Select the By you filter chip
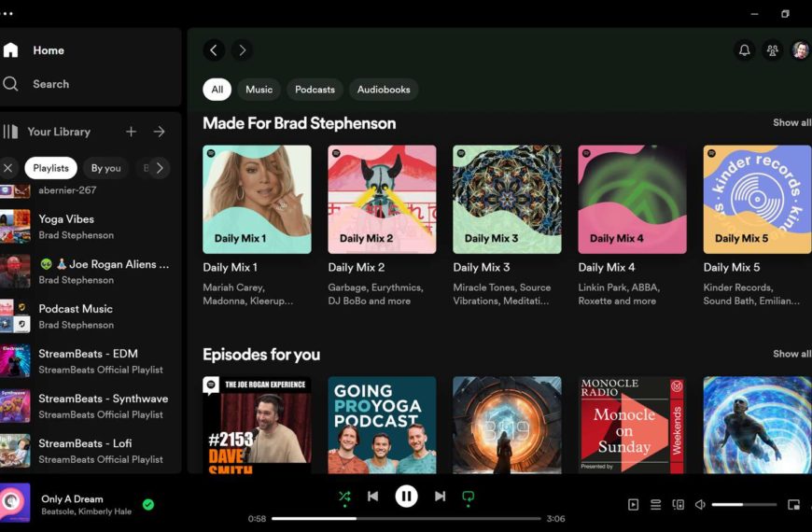Viewport: 812px width, 532px height. [x=105, y=168]
